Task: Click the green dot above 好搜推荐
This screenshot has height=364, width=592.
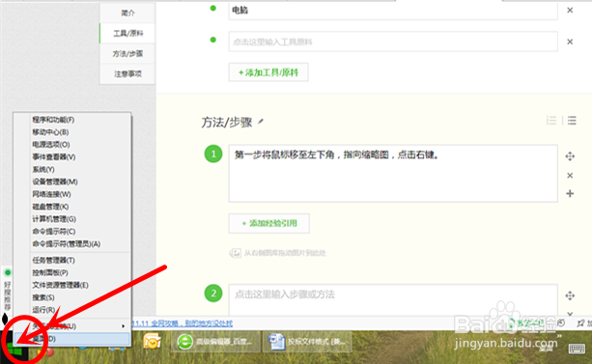Action: tap(8, 272)
